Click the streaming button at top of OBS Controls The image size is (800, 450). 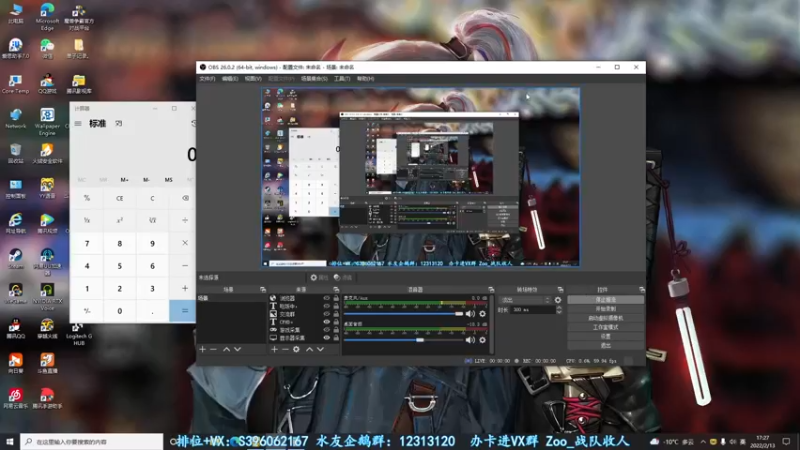point(606,300)
